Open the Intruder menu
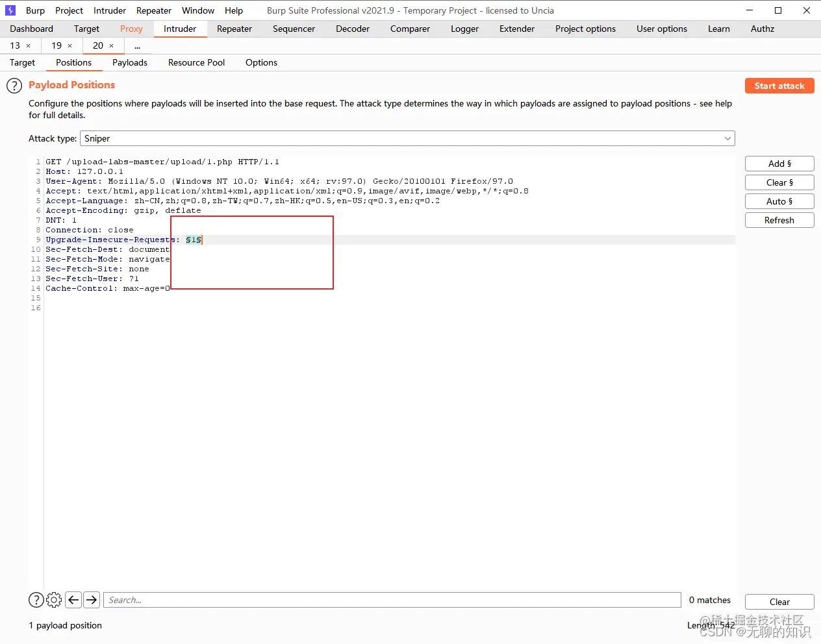The height and width of the screenshot is (644, 821). coord(110,10)
